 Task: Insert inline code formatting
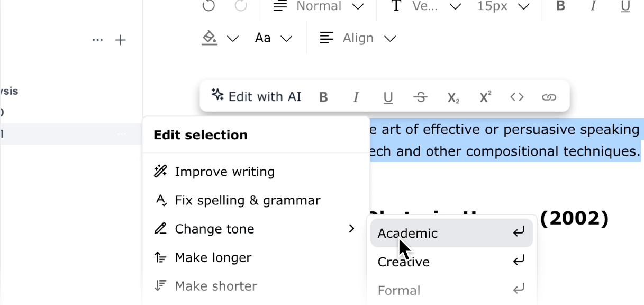coord(517,97)
